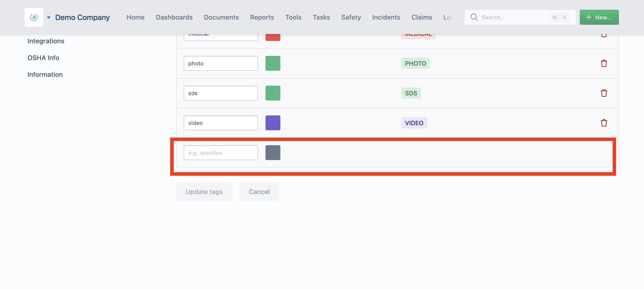
Task: Click the SDS tag preview badge
Action: [411, 93]
